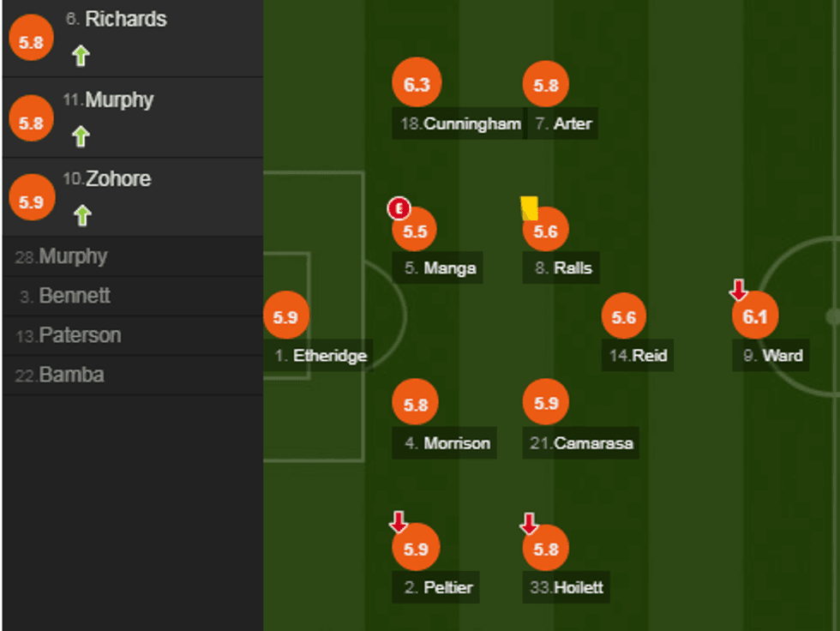Click Richards' green substituted-on arrow
Screen dimensions: 840x631
81,57
